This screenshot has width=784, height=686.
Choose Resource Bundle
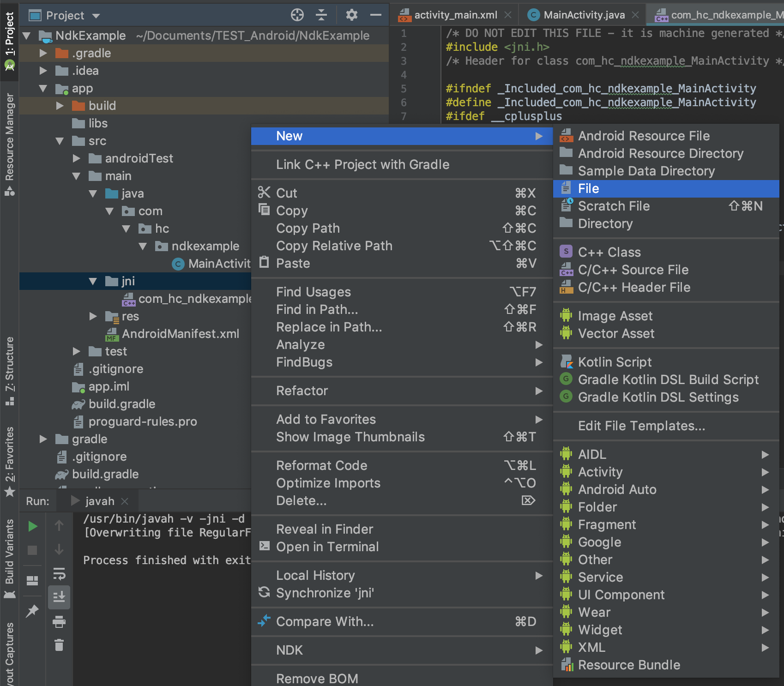(666, 665)
